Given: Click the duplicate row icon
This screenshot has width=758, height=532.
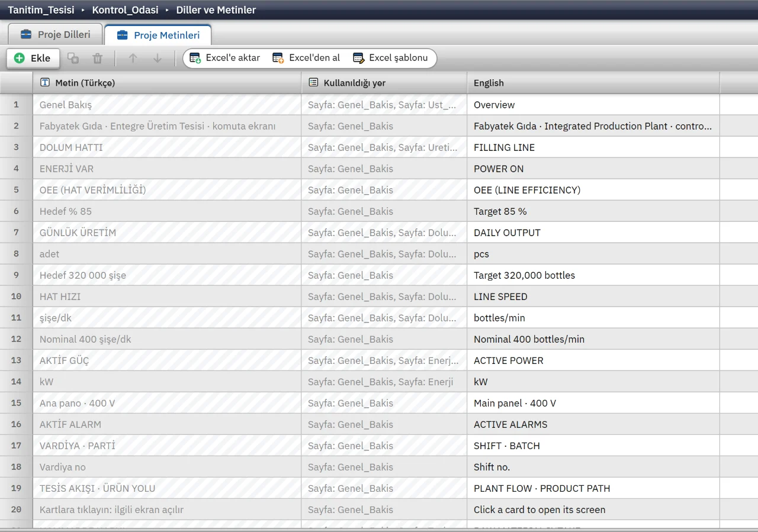Looking at the screenshot, I should tap(73, 58).
